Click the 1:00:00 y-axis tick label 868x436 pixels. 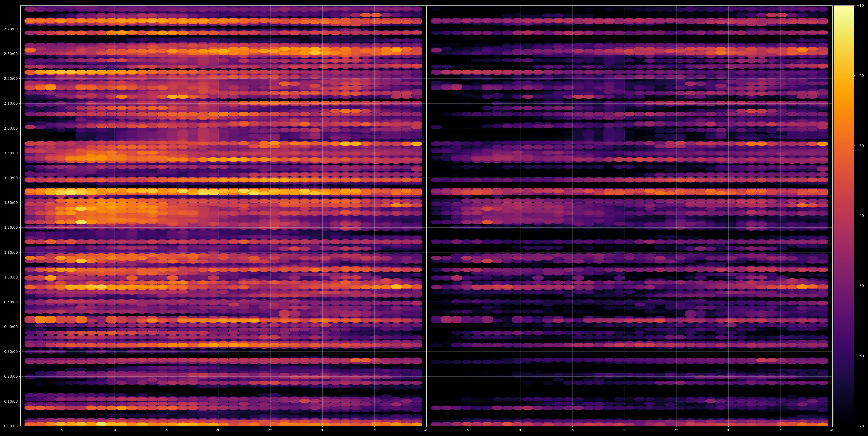(10, 277)
